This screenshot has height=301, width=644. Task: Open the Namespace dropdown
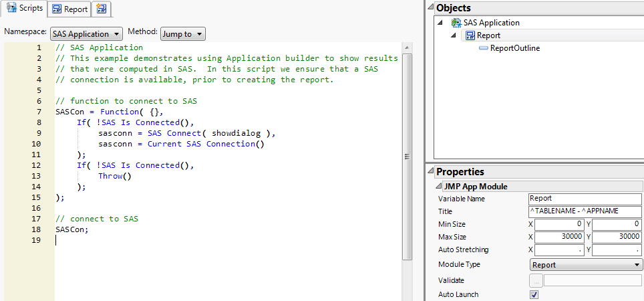[x=87, y=33]
